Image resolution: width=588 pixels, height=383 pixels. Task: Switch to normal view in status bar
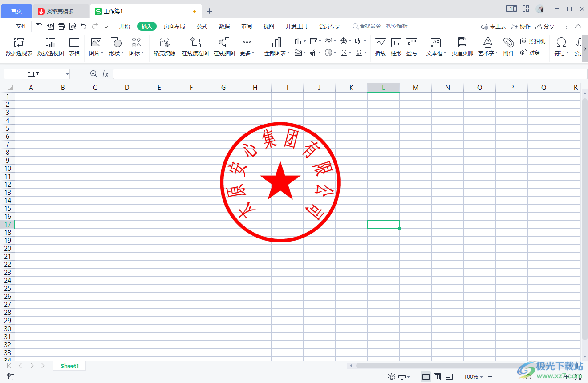tap(426, 377)
